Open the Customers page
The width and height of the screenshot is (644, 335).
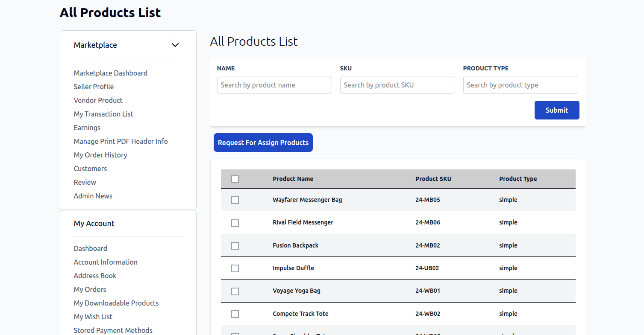tap(90, 169)
